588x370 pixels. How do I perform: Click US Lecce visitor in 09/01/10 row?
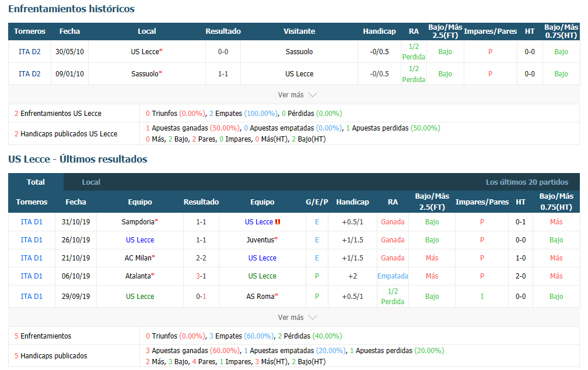299,74
